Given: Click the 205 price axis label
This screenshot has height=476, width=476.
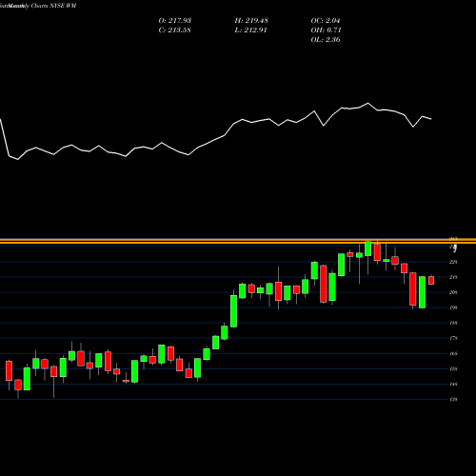Looking at the screenshot, I should tap(453, 292).
